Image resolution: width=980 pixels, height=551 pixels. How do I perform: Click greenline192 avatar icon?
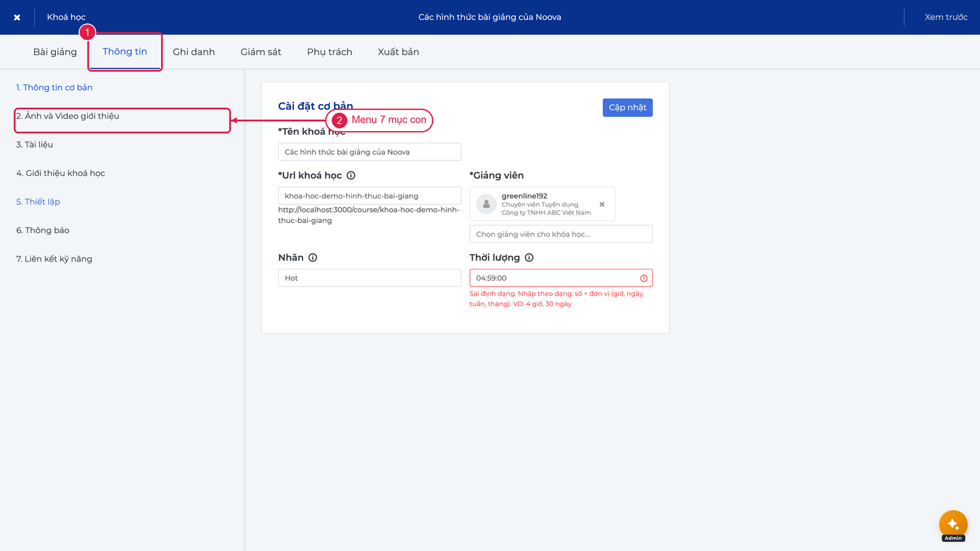486,204
